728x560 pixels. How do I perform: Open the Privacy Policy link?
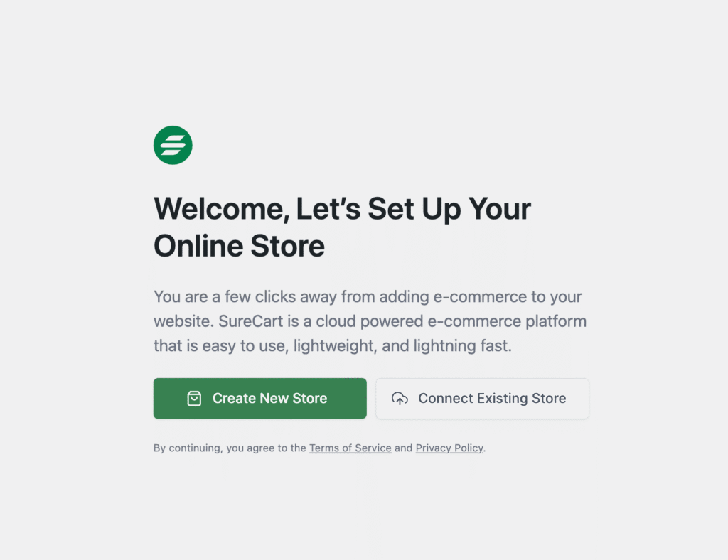click(x=449, y=448)
